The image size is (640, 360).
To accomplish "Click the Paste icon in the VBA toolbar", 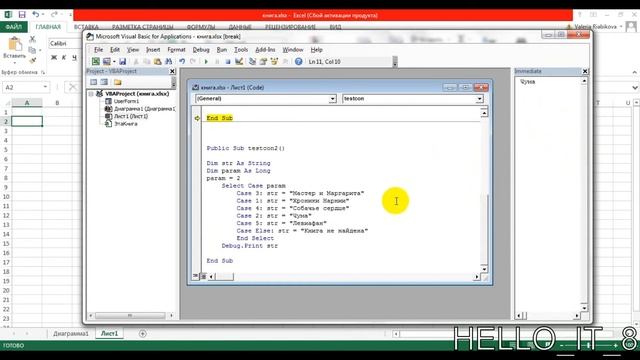I will point(158,62).
